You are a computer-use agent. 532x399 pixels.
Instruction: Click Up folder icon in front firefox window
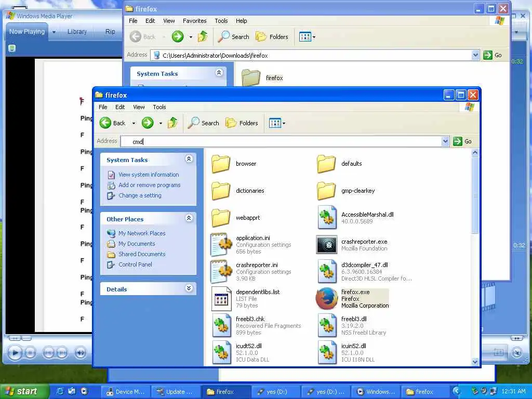point(172,123)
